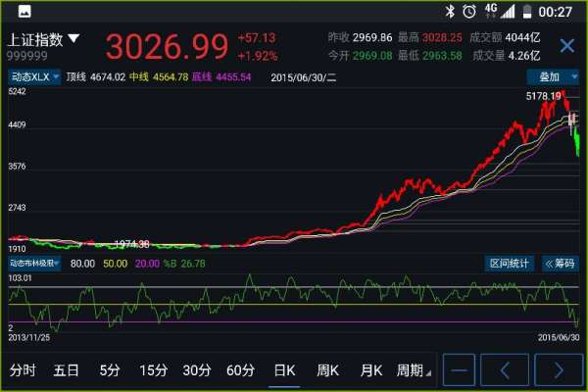Open the 月K monthly chart tab
Screen dimensions: 588x392
(x=370, y=370)
